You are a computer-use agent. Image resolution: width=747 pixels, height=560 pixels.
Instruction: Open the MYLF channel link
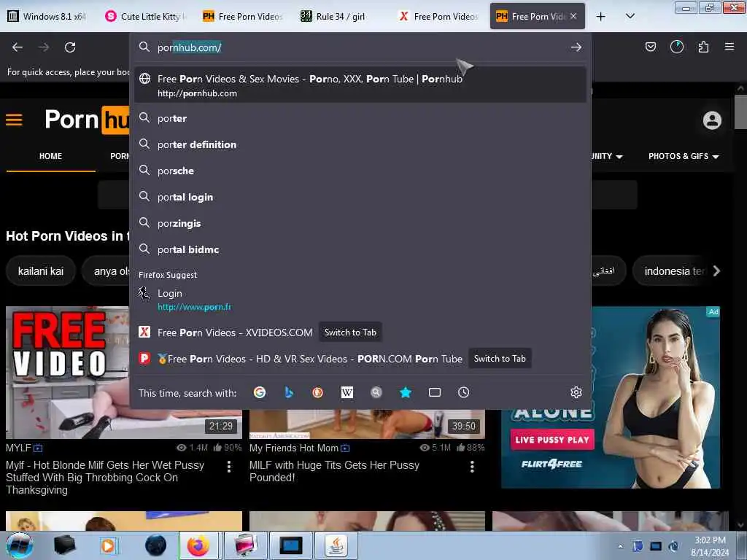[18, 448]
